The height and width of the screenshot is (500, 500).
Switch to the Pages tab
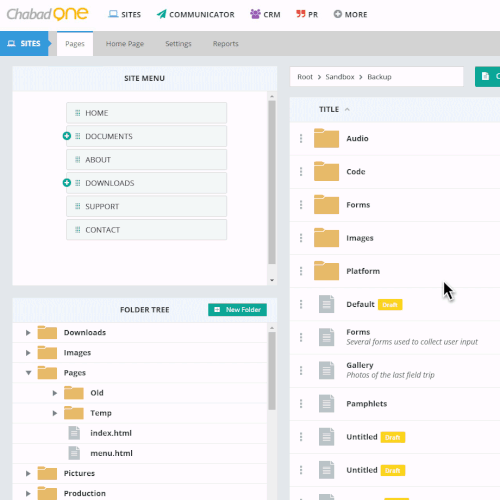point(75,44)
